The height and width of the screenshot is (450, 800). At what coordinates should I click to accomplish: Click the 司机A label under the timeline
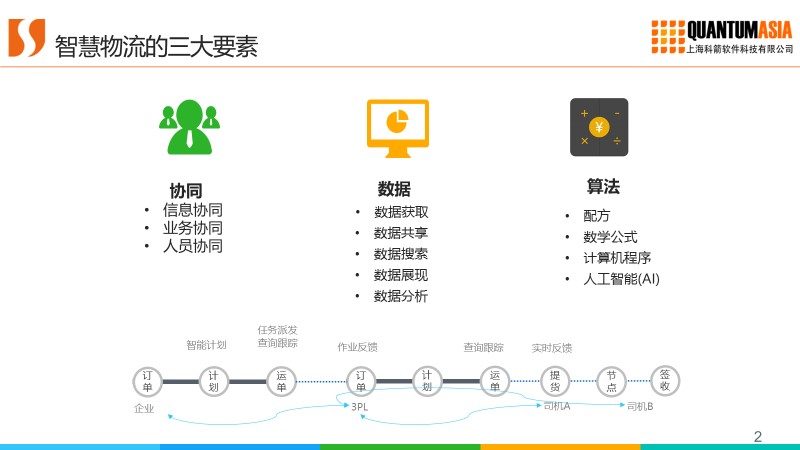pyautogui.click(x=556, y=406)
